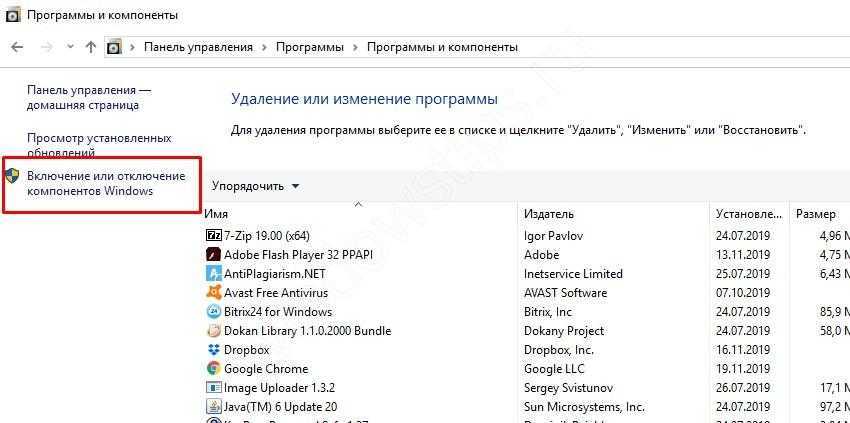The width and height of the screenshot is (850, 423).
Task: Expand chevron after Панель управления breadcrumb
Action: [x=265, y=48]
